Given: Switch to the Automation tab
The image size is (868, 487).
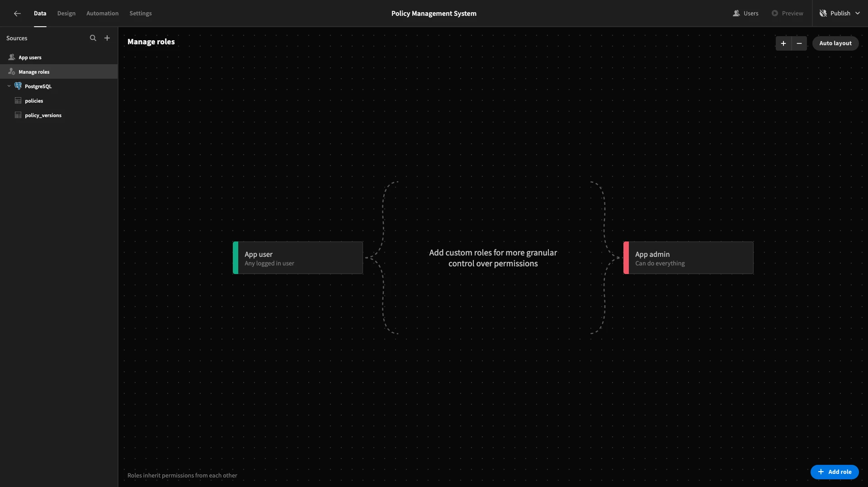Looking at the screenshot, I should click(x=103, y=14).
